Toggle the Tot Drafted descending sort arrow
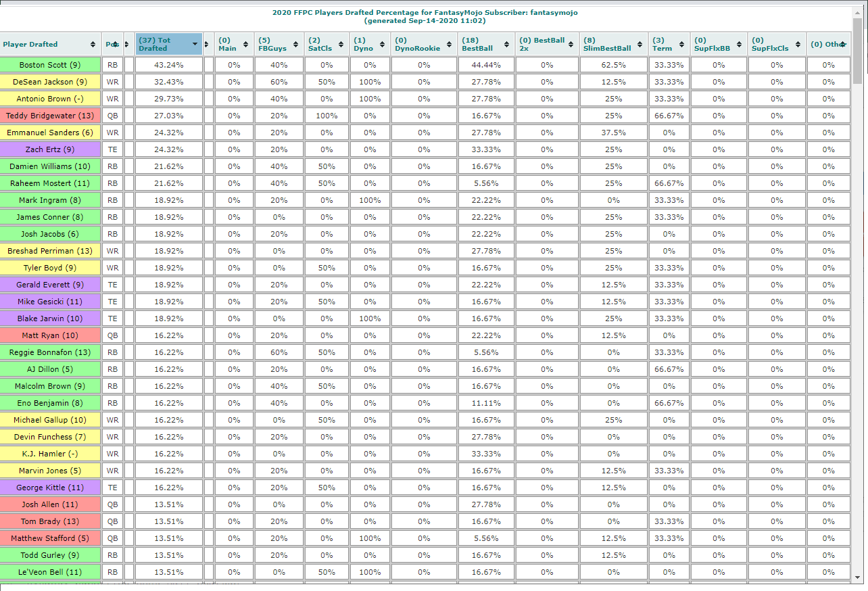The image size is (868, 591). point(195,45)
